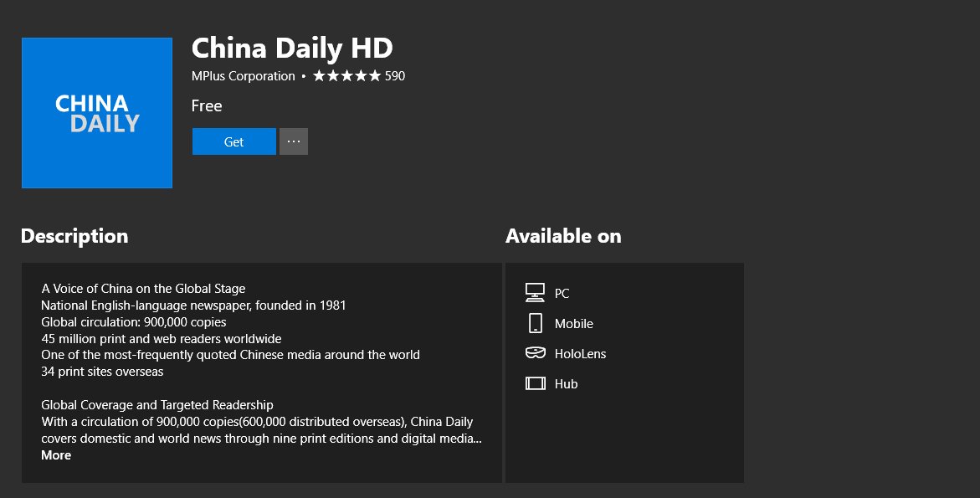980x498 pixels.
Task: Click the China Daily app logo tile
Action: coord(97,113)
